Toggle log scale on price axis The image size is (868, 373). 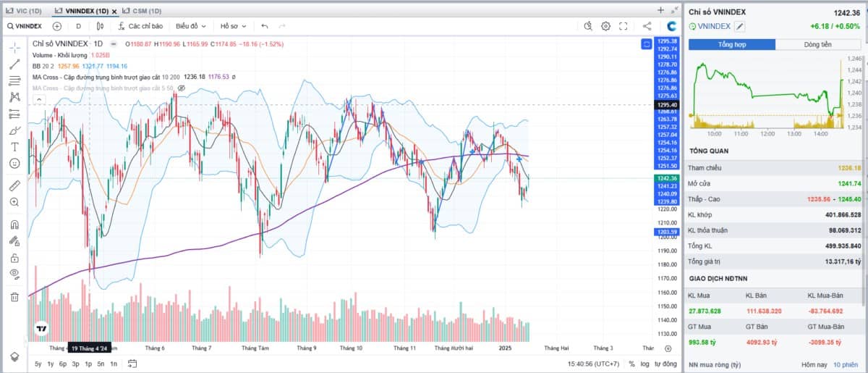(644, 364)
